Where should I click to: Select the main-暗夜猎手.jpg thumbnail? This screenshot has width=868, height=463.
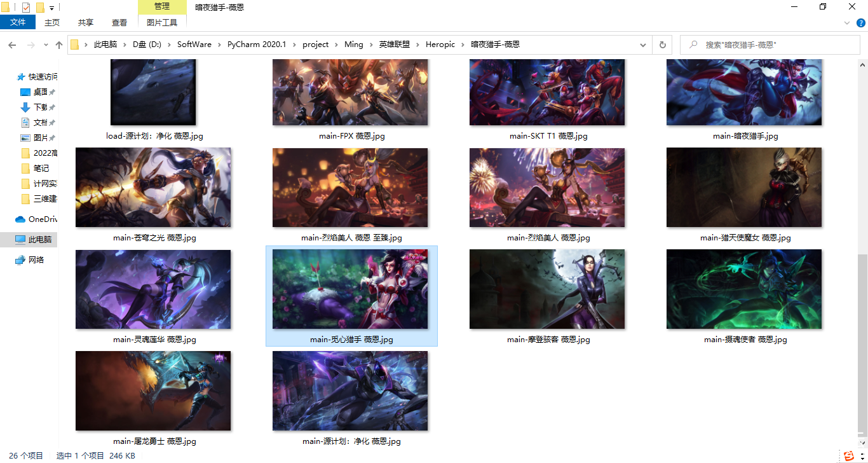[744, 92]
